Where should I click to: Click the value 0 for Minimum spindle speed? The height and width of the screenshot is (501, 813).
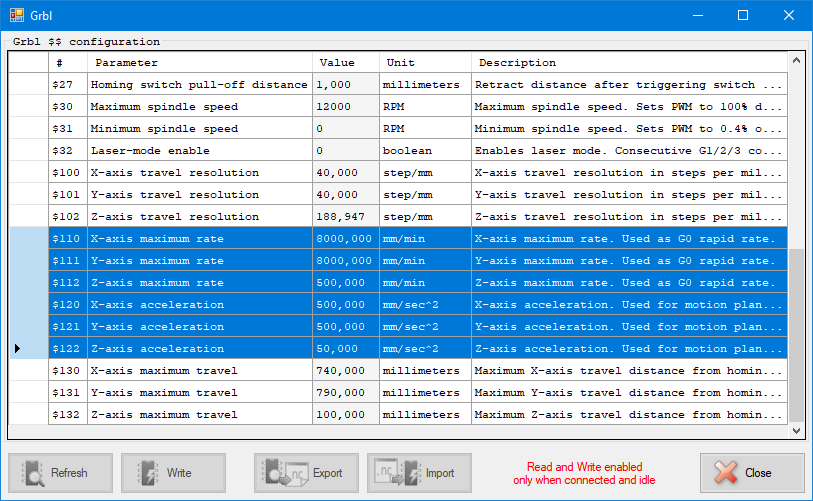click(x=346, y=129)
